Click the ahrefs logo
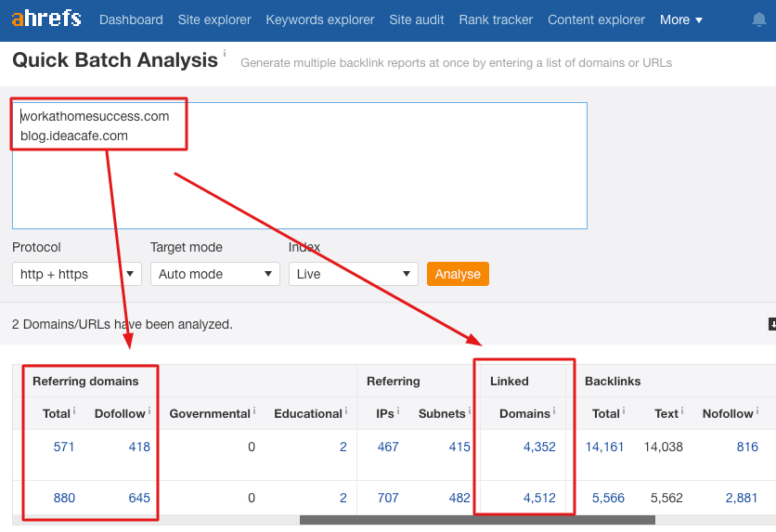Screen dimensions: 776x532 point(46,19)
